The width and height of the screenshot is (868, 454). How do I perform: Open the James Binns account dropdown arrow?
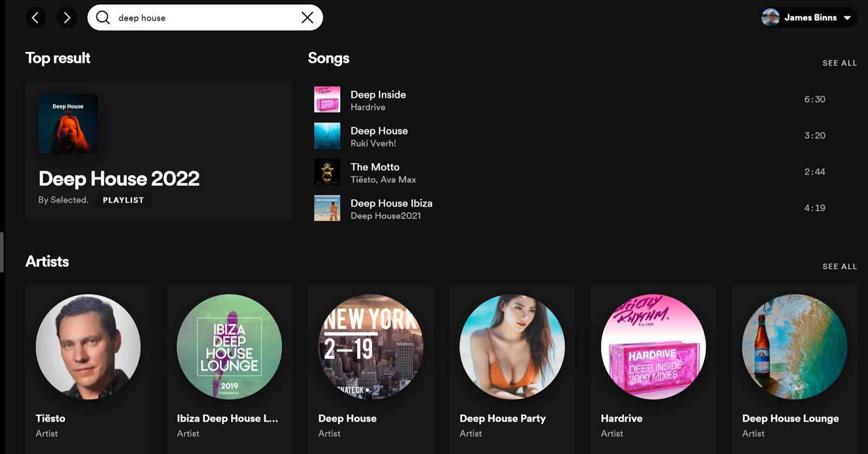point(847,18)
